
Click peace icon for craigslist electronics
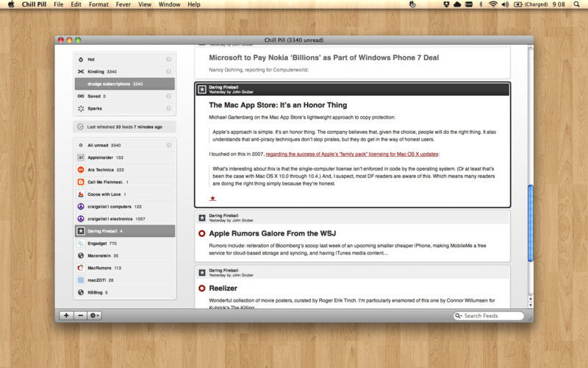pyautogui.click(x=81, y=219)
